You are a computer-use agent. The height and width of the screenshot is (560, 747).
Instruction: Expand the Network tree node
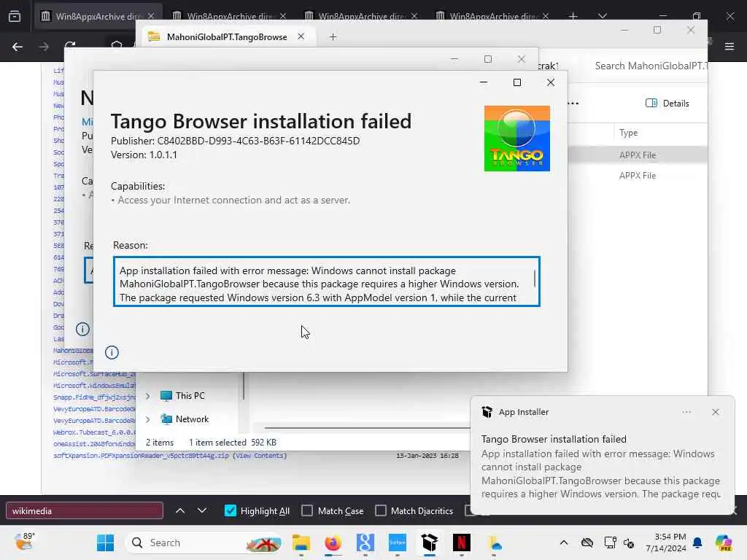point(148,419)
